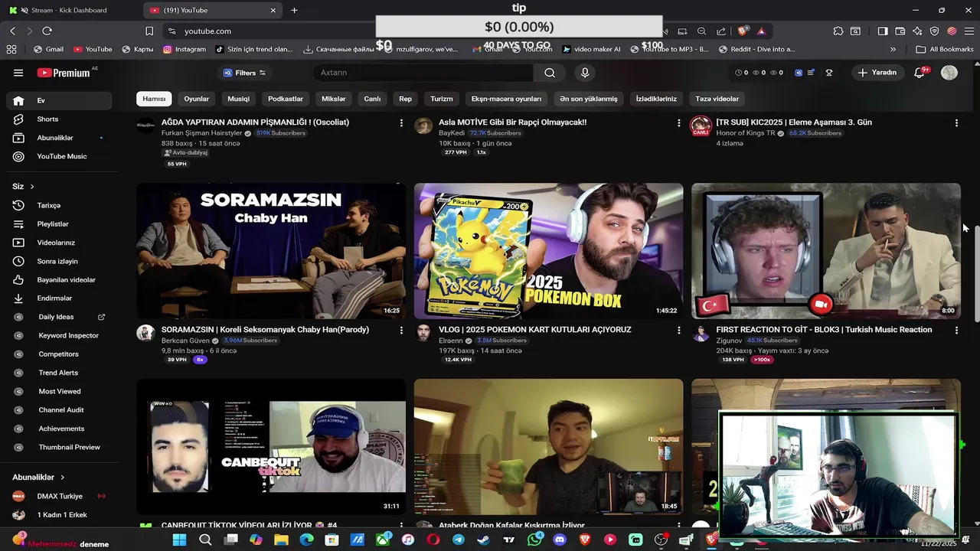This screenshot has height=551, width=980.
Task: Open Bəyənilən videolar (liked videos)
Action: pos(60,280)
